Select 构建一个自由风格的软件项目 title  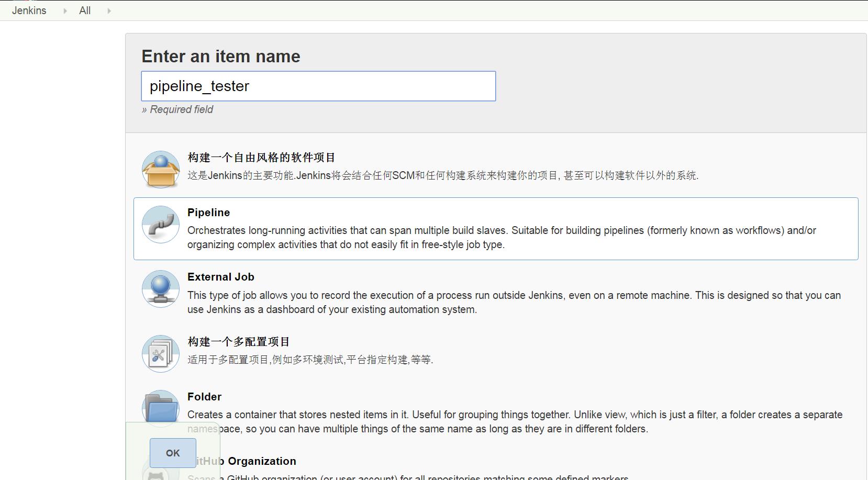coord(261,158)
